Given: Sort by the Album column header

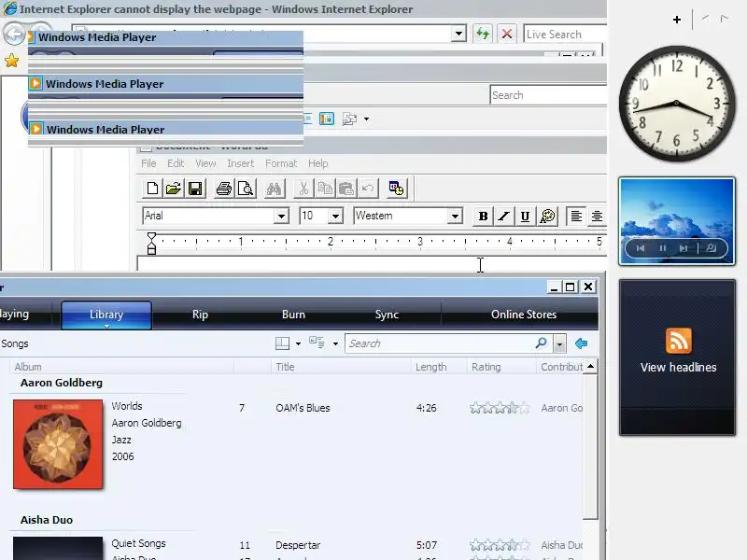Looking at the screenshot, I should 122,367.
